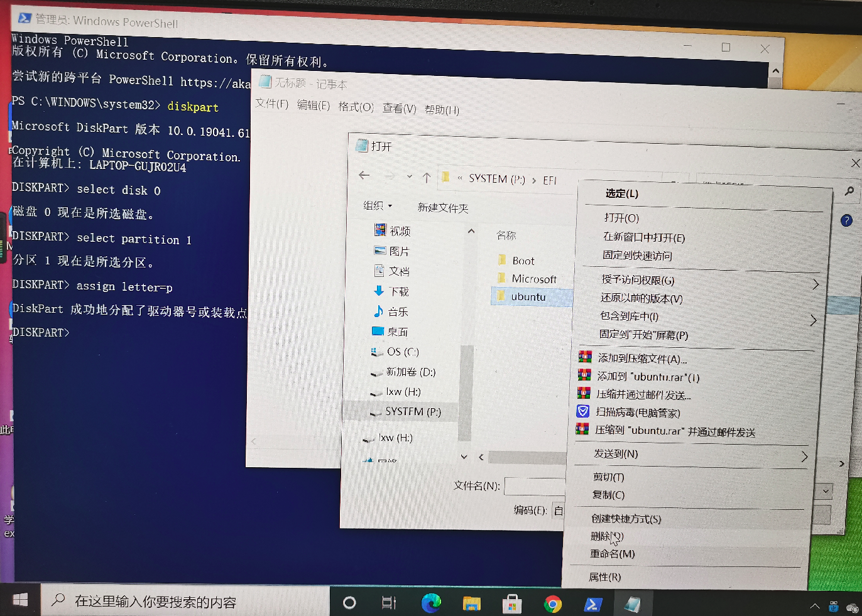Open Notepad 编辑(E) menu

[314, 105]
